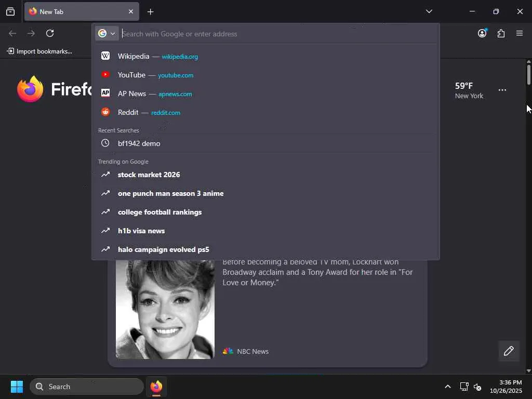
Task: Focus the search or address input field
Action: click(278, 34)
